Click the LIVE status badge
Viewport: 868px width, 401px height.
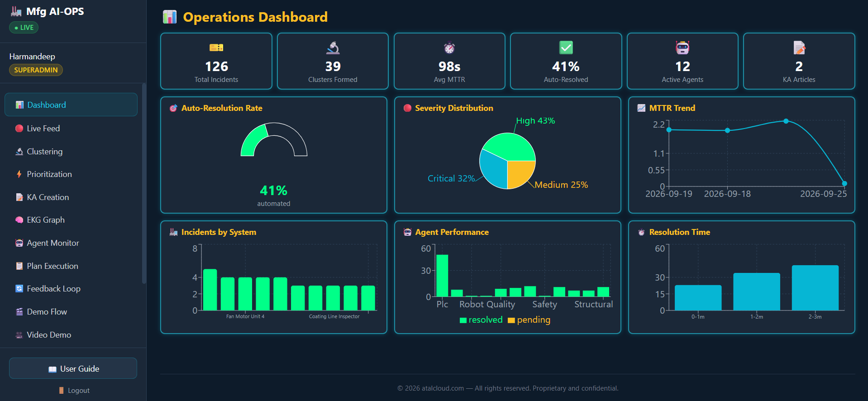point(24,28)
